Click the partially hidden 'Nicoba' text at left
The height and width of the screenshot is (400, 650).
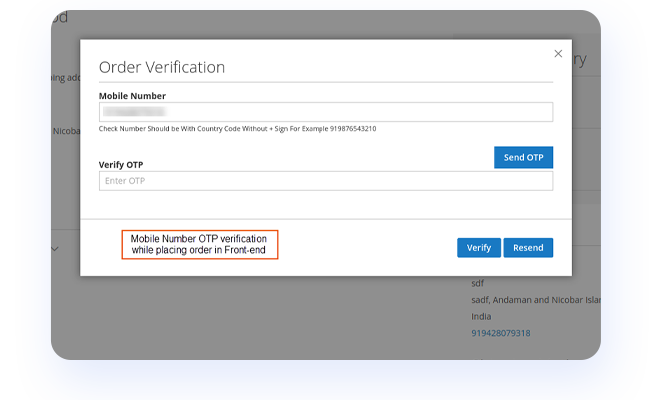[65, 130]
